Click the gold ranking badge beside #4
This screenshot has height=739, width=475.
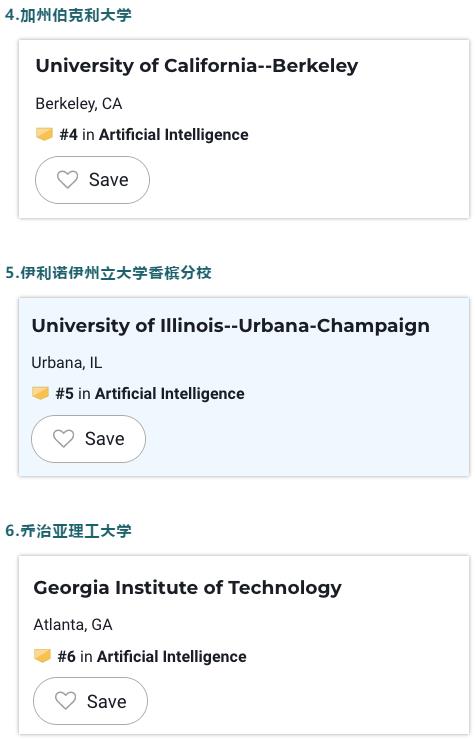[x=44, y=134]
